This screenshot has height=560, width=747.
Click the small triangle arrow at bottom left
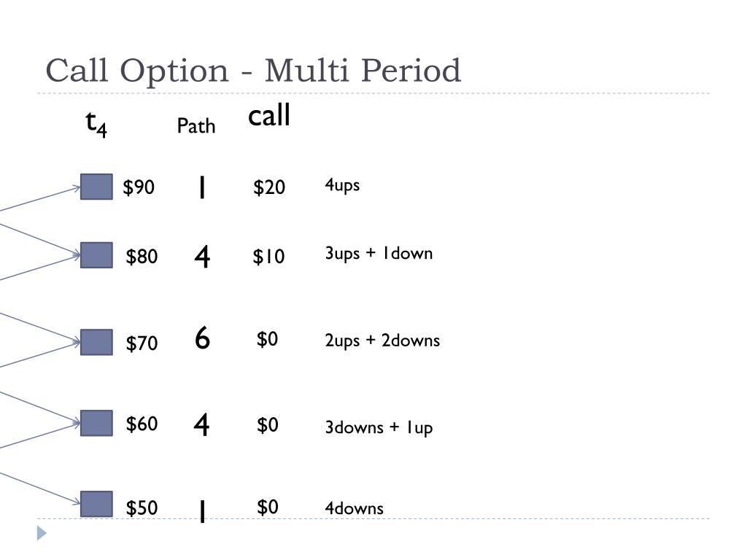point(42,533)
